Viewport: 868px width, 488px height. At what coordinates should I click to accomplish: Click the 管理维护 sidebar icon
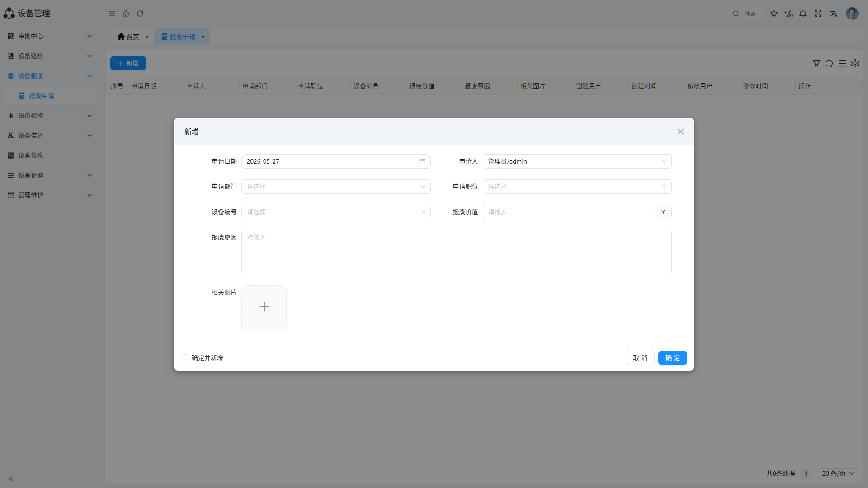click(x=11, y=195)
